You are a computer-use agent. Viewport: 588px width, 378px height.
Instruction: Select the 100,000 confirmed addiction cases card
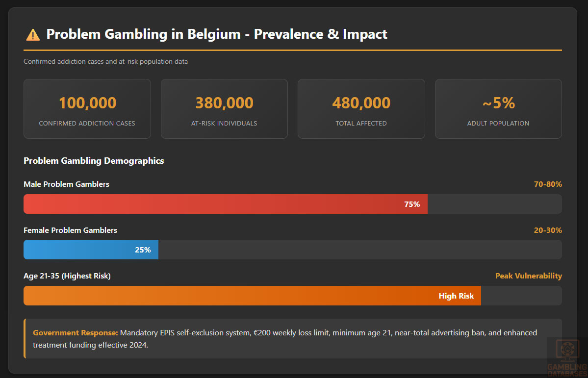87,109
